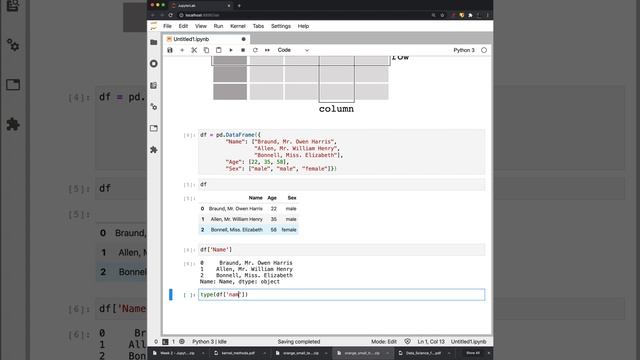Open the property inspector gears sidebar icon
This screenshot has height=360, width=640.
[153, 107]
